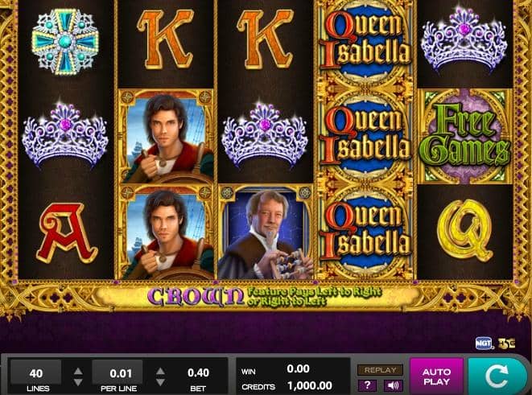The image size is (532, 395).
Task: Spin the reels with the teal arrow button
Action: (x=497, y=376)
